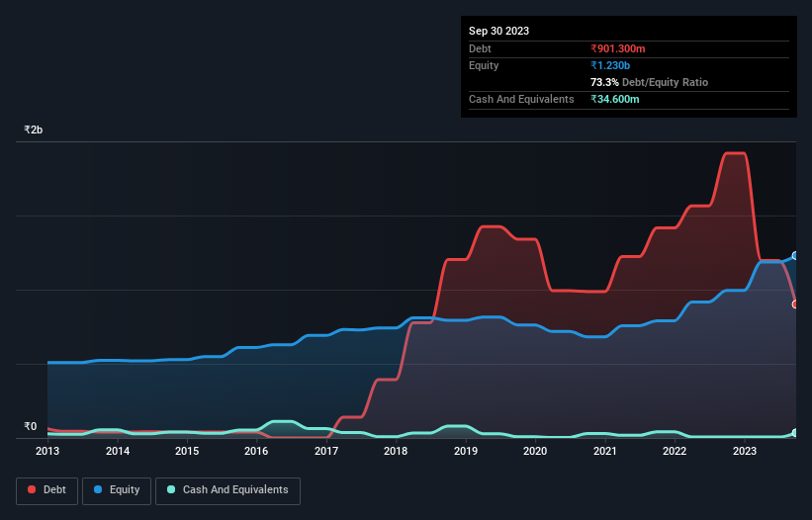Screen dimensions: 812x520
Task: Click the ₹34.600m cash value
Action: click(x=615, y=99)
